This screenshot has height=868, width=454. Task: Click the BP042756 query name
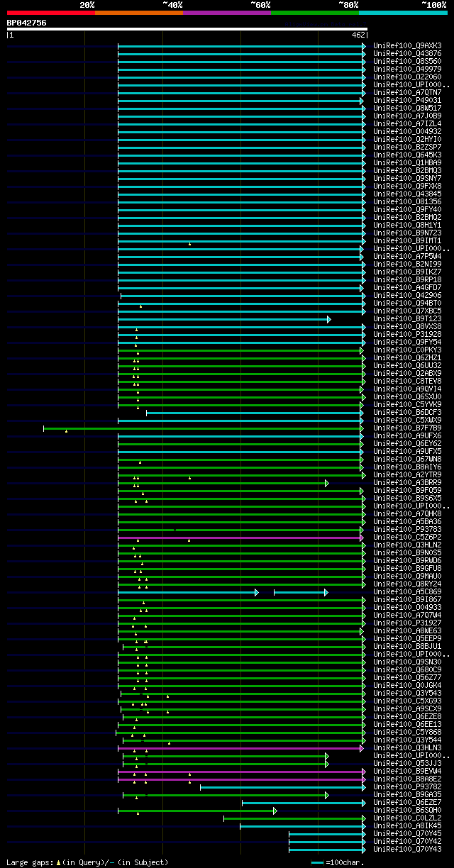[27, 23]
